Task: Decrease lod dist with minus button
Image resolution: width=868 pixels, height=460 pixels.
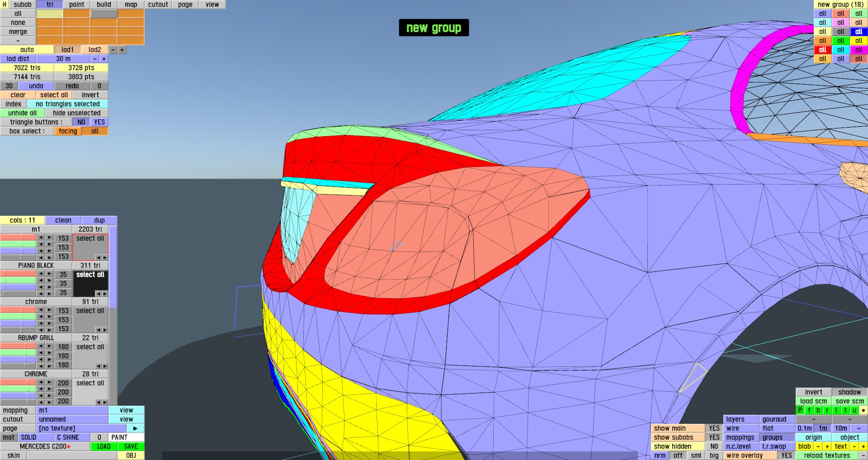Action: 95,59
